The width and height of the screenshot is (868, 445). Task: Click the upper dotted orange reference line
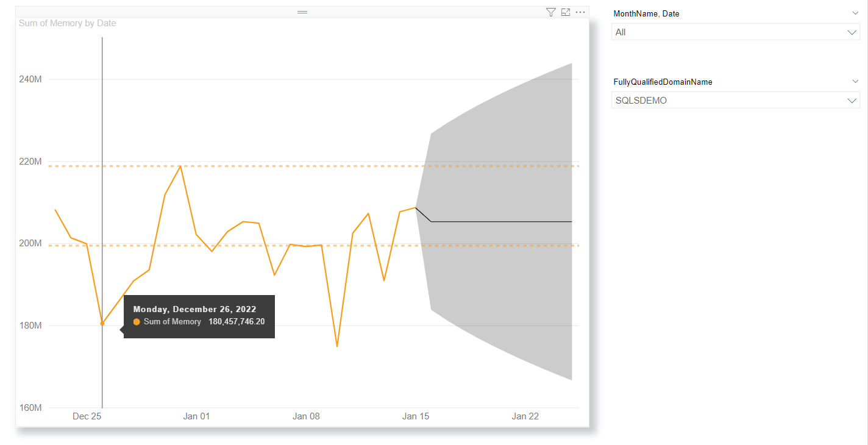[x=305, y=166]
